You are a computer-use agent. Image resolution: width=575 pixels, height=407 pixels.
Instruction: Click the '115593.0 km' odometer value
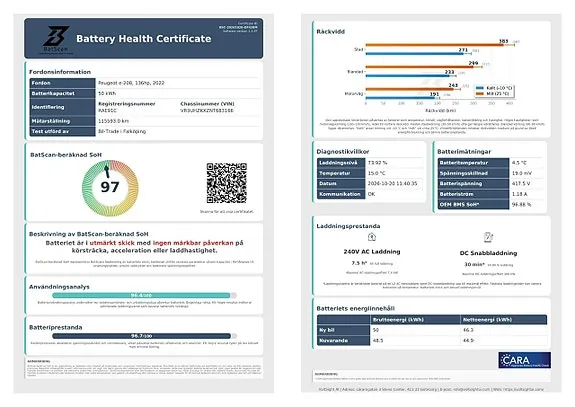[x=113, y=121]
